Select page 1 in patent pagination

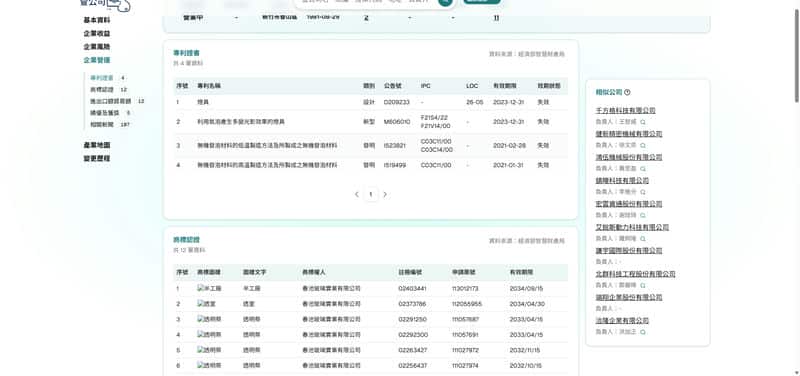(x=371, y=194)
